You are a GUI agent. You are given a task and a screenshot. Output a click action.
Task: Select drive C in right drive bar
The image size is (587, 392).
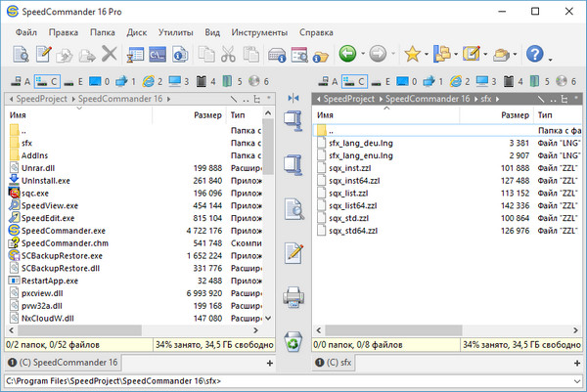click(356, 81)
